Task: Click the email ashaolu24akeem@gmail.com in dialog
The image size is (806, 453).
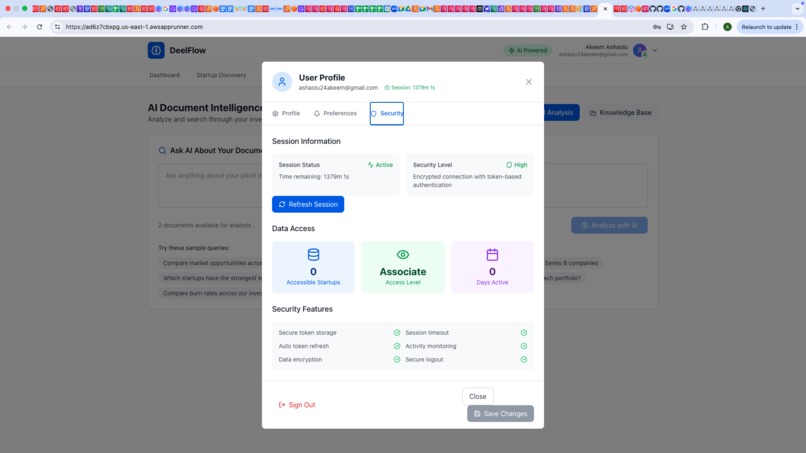Action: pos(338,88)
